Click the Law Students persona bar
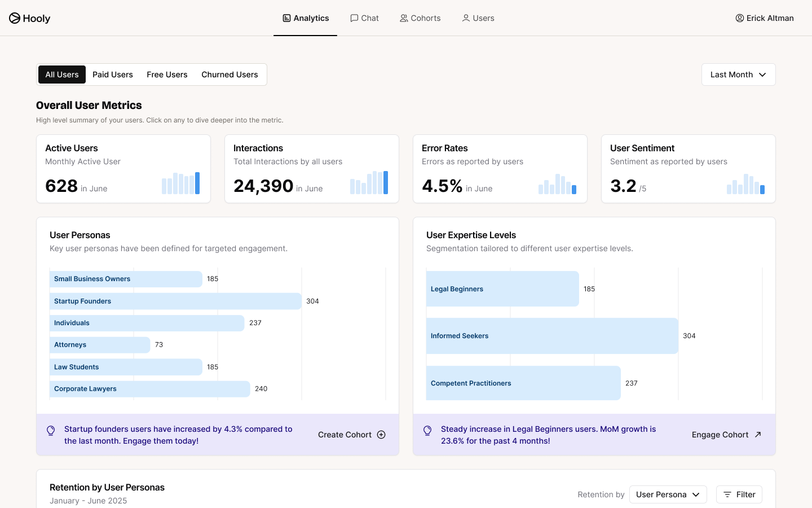The width and height of the screenshot is (812, 508). coord(126,367)
